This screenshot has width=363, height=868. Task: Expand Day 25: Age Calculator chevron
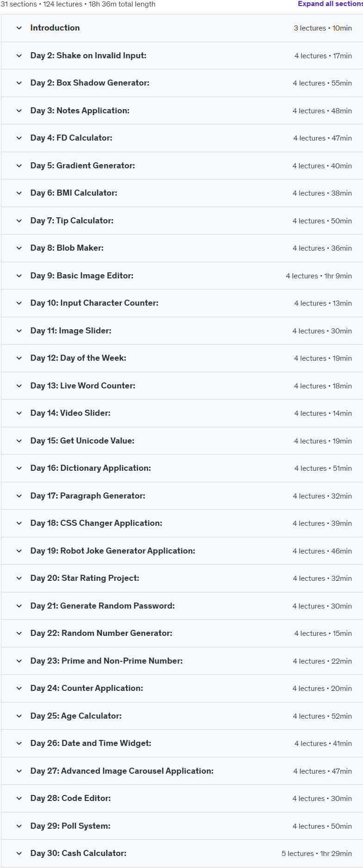coord(19,716)
